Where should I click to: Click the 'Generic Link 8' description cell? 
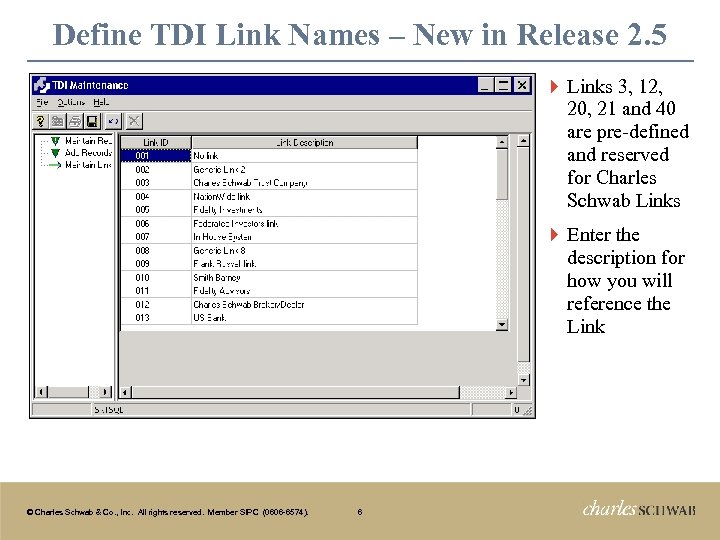(x=304, y=251)
